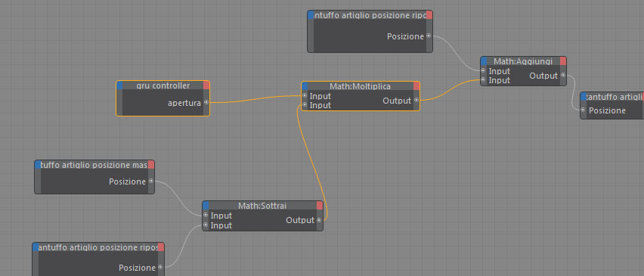Click Posizione port of 'ntuffo artiglio posizione ripo' node

coord(429,36)
